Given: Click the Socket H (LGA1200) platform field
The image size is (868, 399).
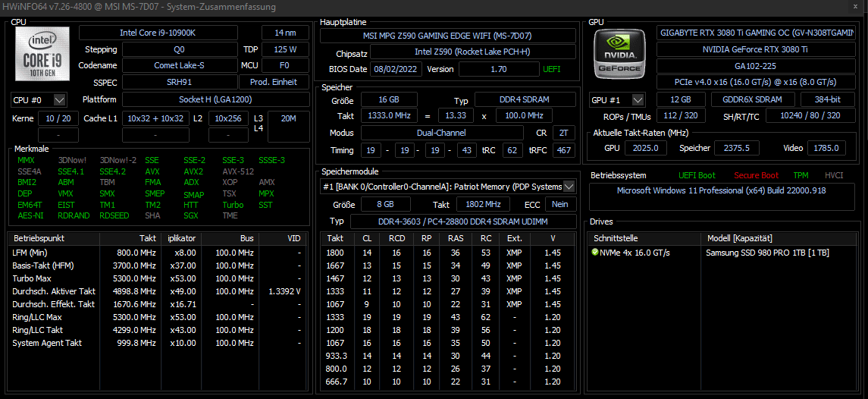Looking at the screenshot, I should pyautogui.click(x=216, y=100).
